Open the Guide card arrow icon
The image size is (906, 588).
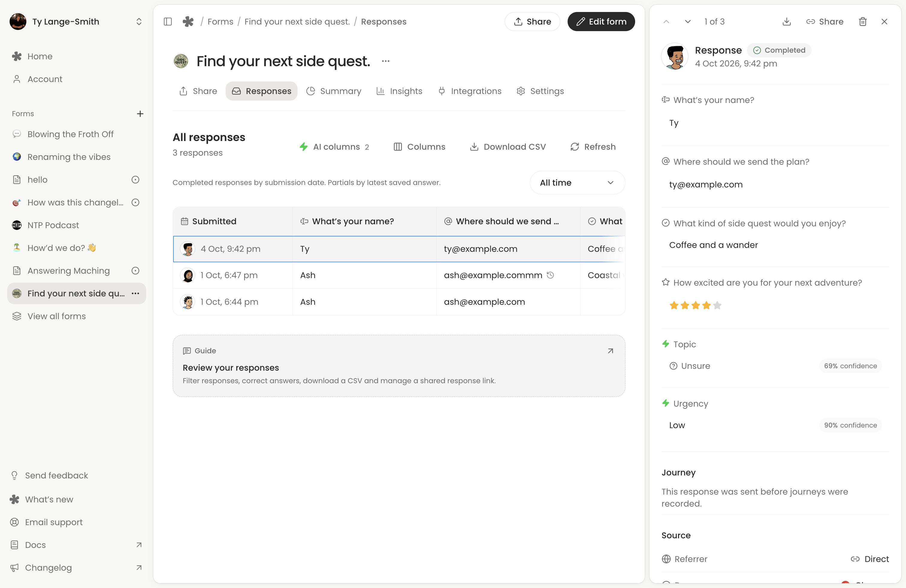[x=610, y=351]
